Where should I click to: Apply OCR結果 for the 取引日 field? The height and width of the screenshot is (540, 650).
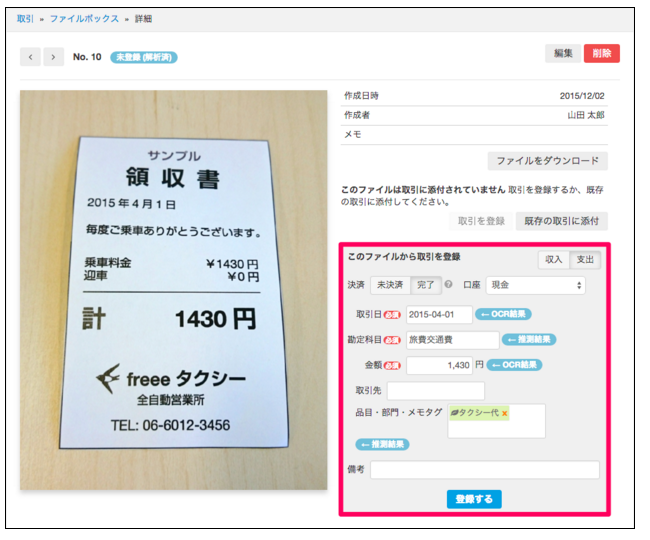[503, 314]
